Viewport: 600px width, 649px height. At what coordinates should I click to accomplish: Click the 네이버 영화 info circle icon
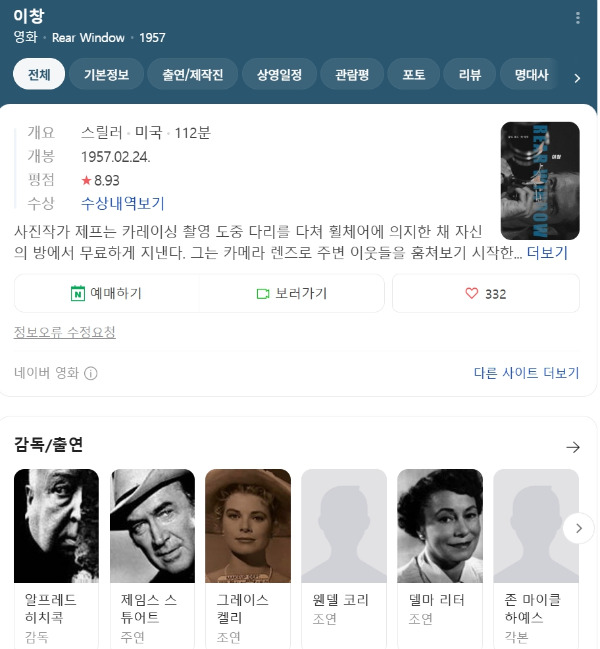pos(91,373)
